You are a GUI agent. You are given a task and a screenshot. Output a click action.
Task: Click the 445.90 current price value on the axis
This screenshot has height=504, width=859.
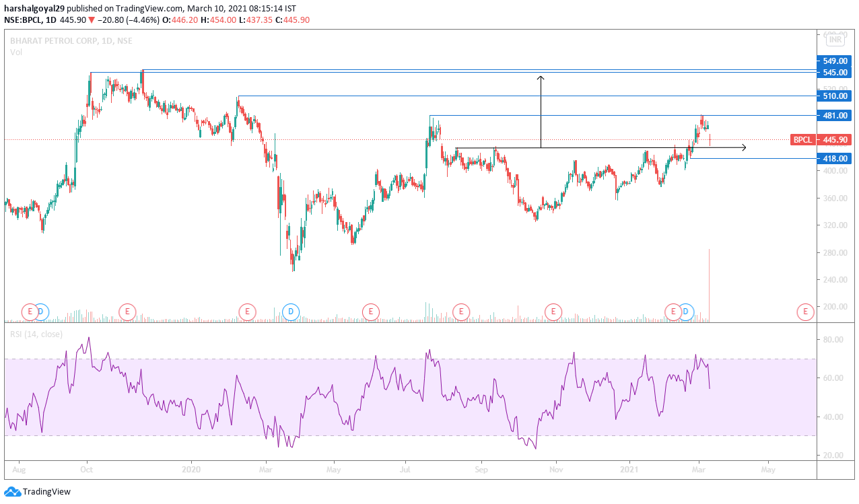pos(834,140)
